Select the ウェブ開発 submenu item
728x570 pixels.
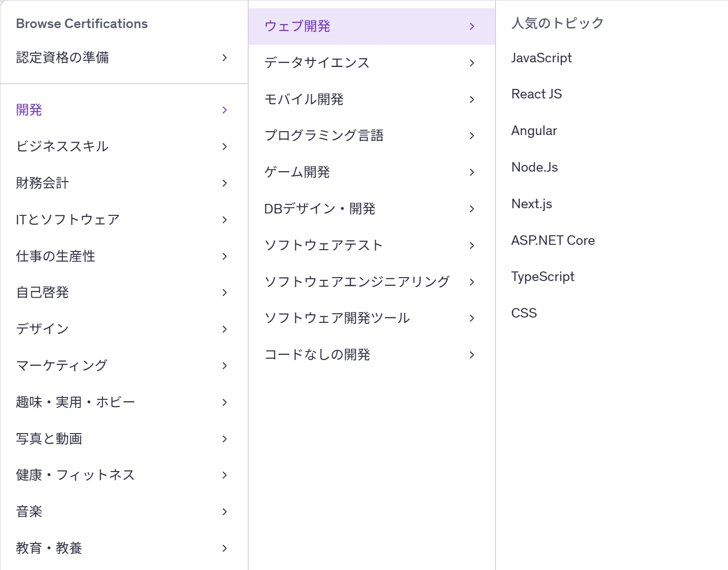click(x=297, y=26)
